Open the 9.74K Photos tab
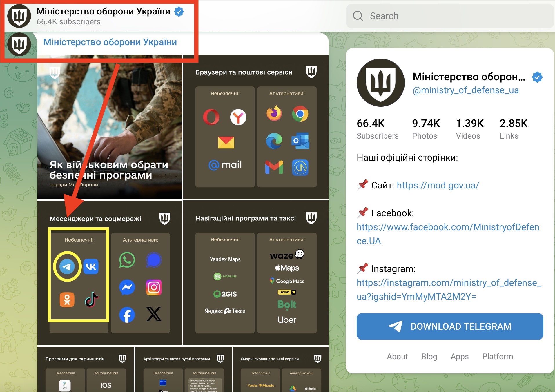Screen dimensions: 555x392 tap(426, 129)
